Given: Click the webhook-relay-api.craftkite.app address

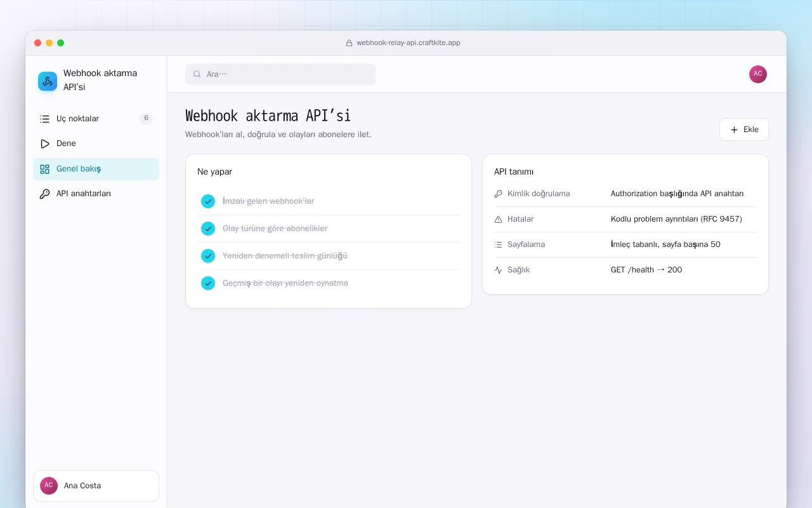Looking at the screenshot, I should tap(409, 43).
